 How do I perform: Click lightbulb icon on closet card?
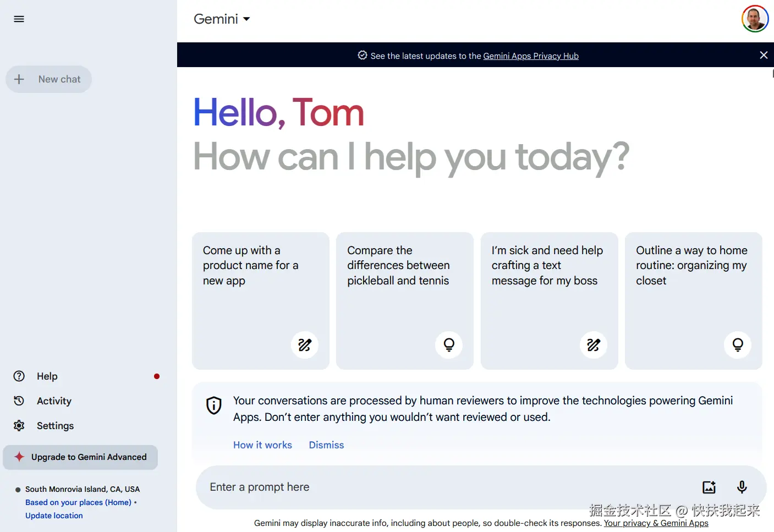(x=738, y=345)
